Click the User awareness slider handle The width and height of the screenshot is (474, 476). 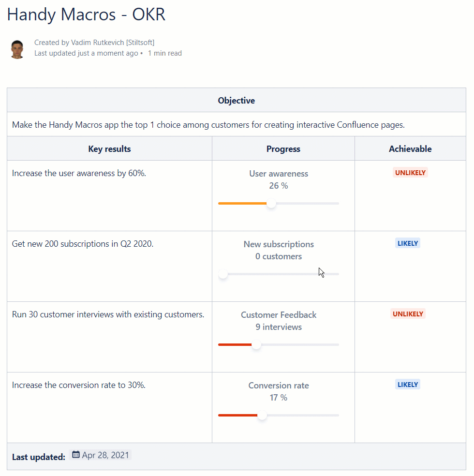point(271,203)
